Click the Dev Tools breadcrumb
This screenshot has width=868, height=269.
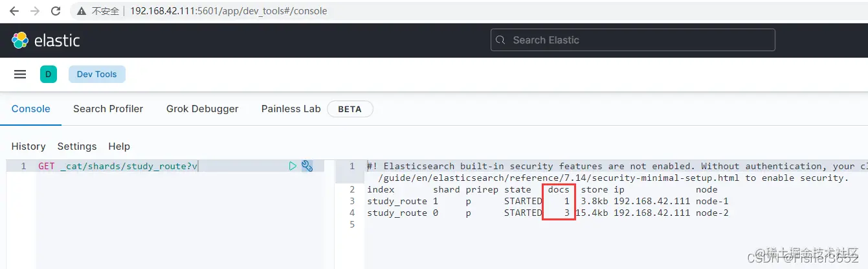coord(97,75)
